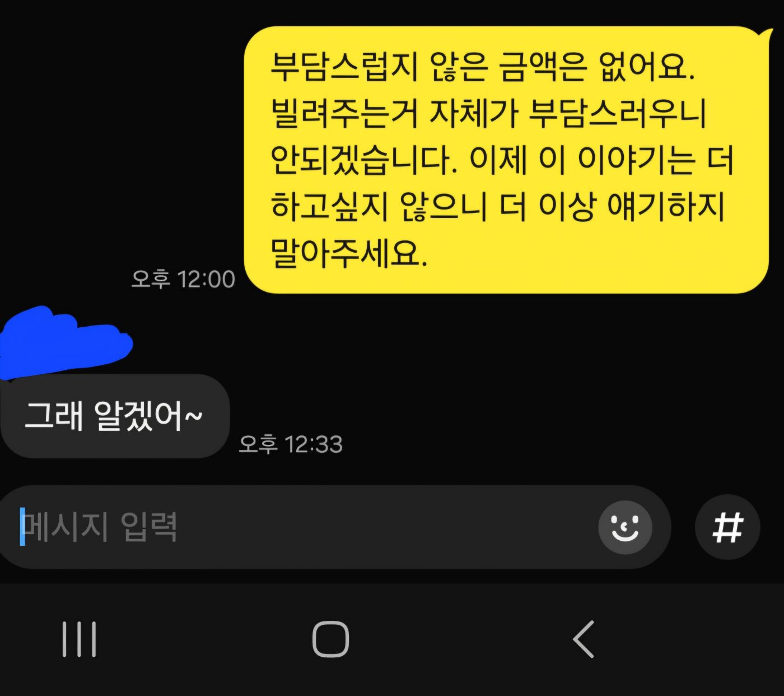
Task: Open recent apps from navigation bar
Action: click(x=79, y=639)
